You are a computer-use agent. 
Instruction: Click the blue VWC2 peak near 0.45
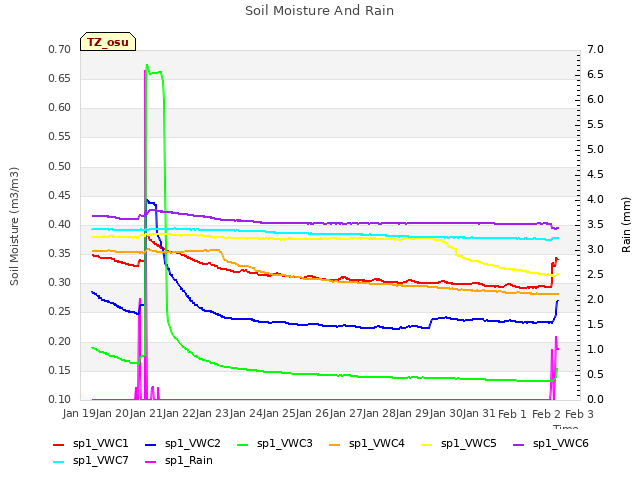click(147, 200)
